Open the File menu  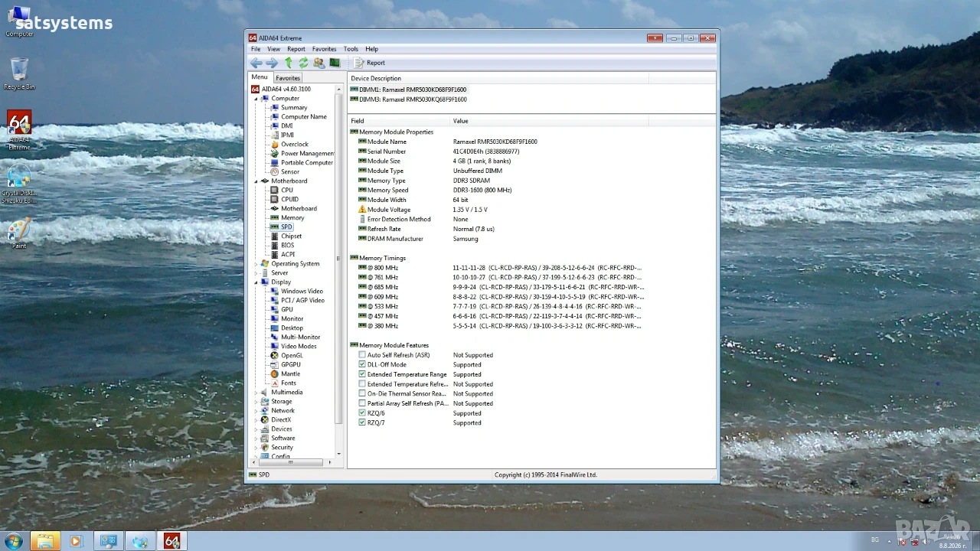(x=256, y=49)
